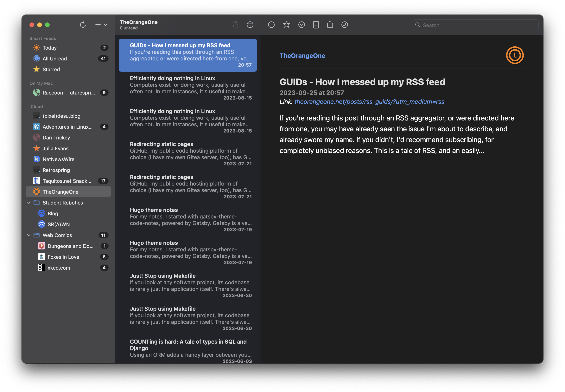Select the xkcd.com feed
The width and height of the screenshot is (565, 392).
coord(59,268)
